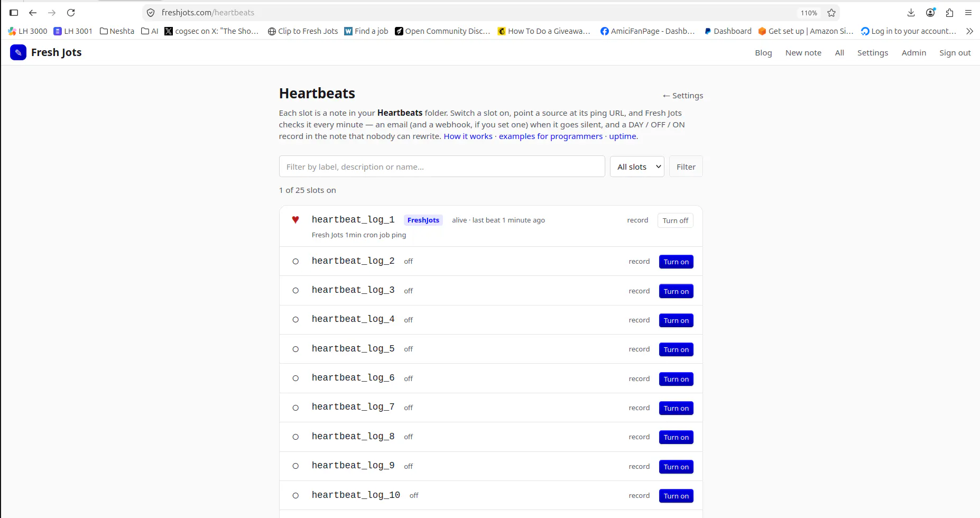The width and height of the screenshot is (980, 518).
Task: Turn on heartbeat_log_5 slot
Action: 676,349
